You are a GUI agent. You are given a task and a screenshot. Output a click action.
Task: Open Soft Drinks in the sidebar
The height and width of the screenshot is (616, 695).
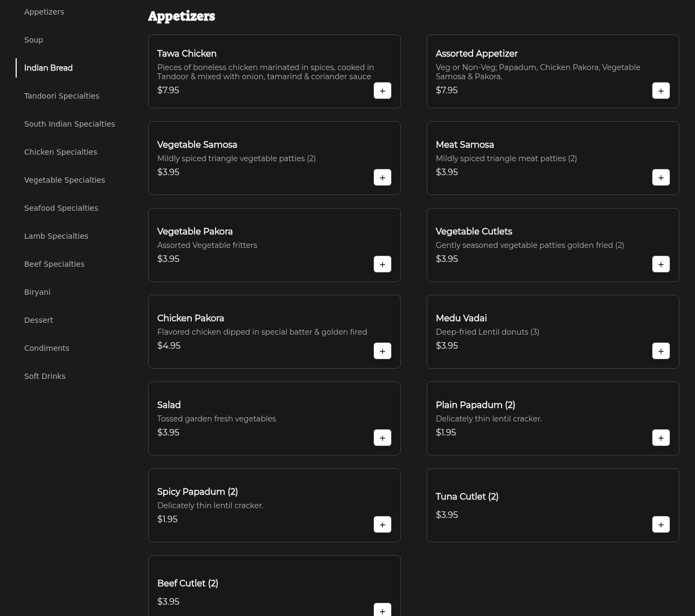pos(45,376)
